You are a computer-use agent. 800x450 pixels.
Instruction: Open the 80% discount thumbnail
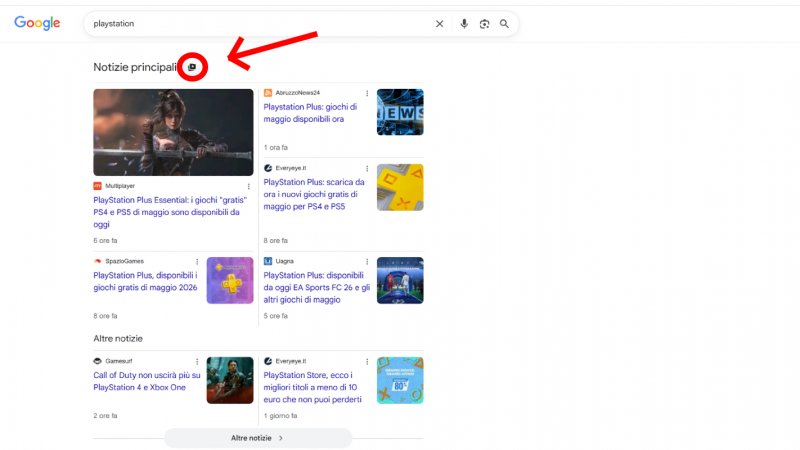pyautogui.click(x=400, y=380)
